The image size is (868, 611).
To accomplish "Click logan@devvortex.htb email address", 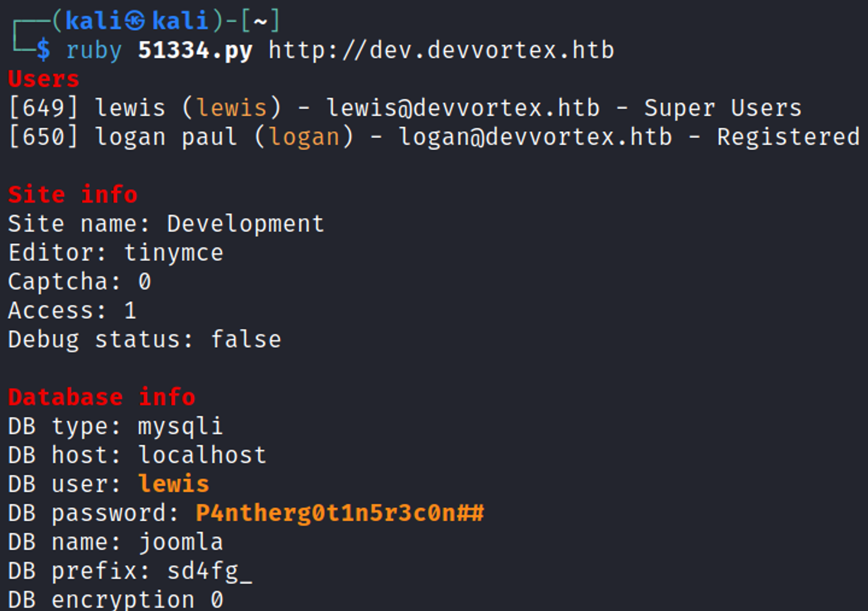I will click(535, 137).
